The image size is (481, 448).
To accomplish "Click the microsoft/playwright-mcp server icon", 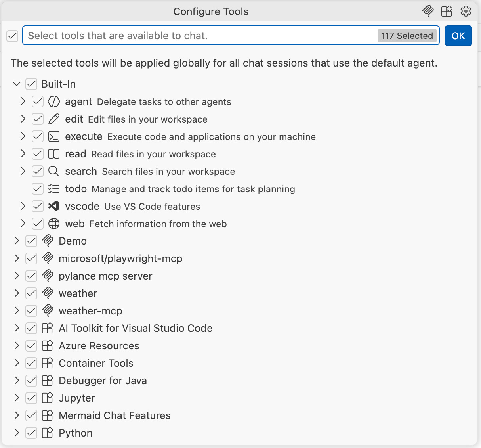I will [x=48, y=258].
